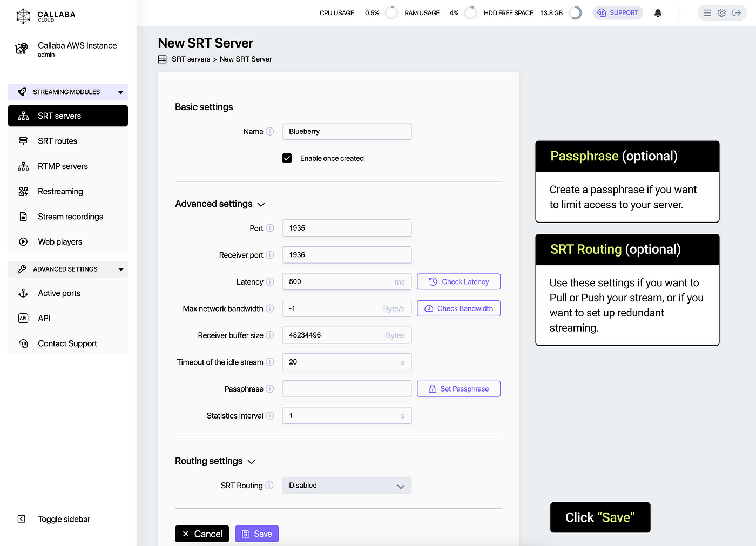The width and height of the screenshot is (756, 546).
Task: Click Check Bandwidth button
Action: 459,308
